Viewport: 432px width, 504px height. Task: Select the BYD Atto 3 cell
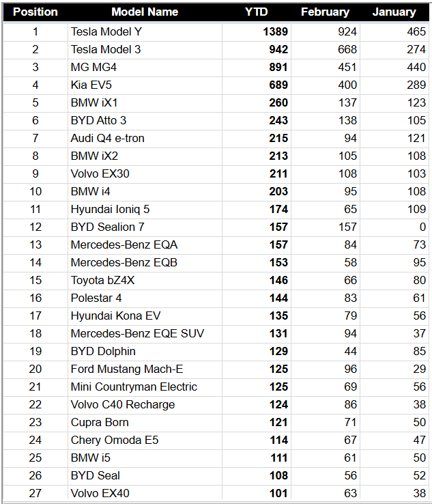pyautogui.click(x=98, y=120)
